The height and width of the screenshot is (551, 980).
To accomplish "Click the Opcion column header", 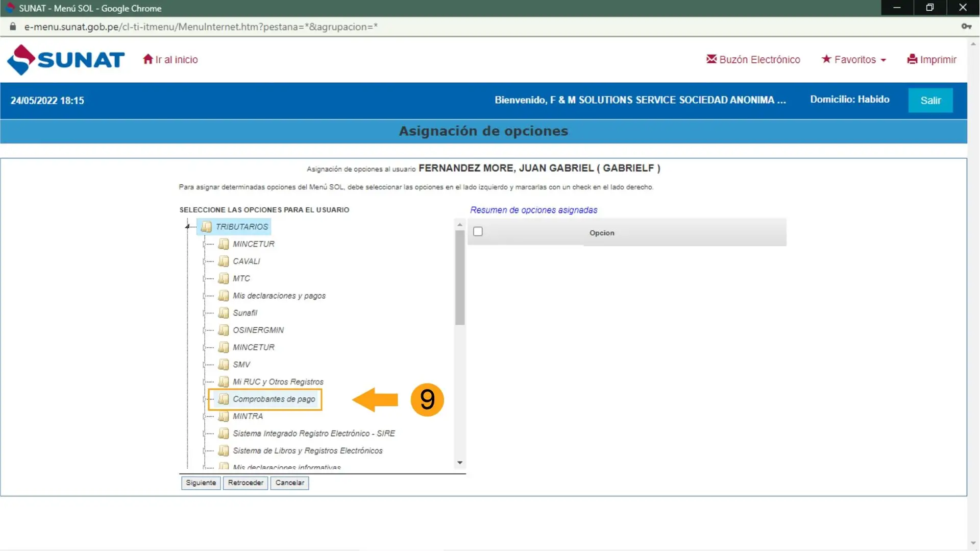I will [602, 233].
